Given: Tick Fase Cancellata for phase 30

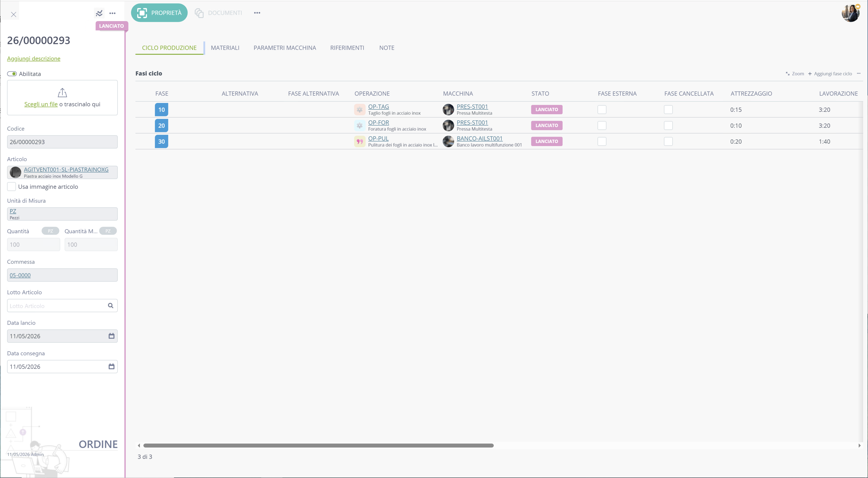Looking at the screenshot, I should [x=668, y=141].
